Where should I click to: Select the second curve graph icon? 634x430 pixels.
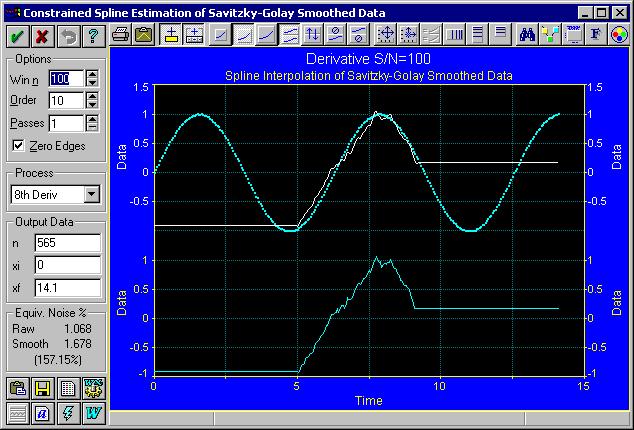pyautogui.click(x=244, y=35)
